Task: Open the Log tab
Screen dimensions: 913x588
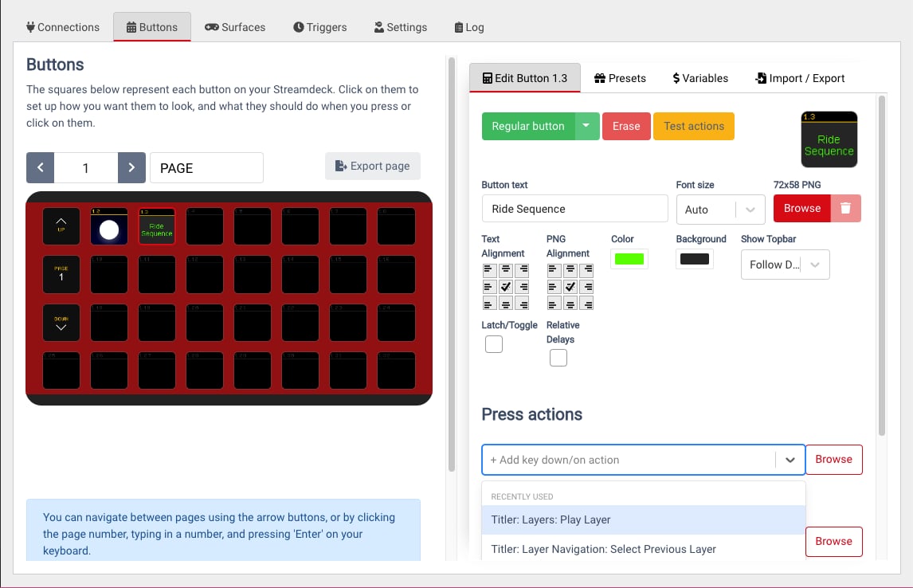Action: (x=468, y=27)
